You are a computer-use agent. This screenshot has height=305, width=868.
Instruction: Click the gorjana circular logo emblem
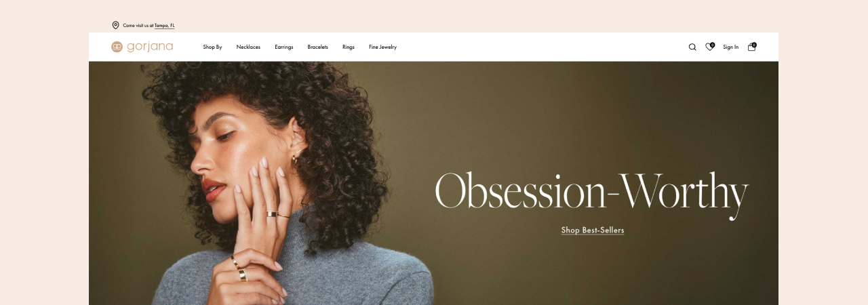[x=117, y=47]
